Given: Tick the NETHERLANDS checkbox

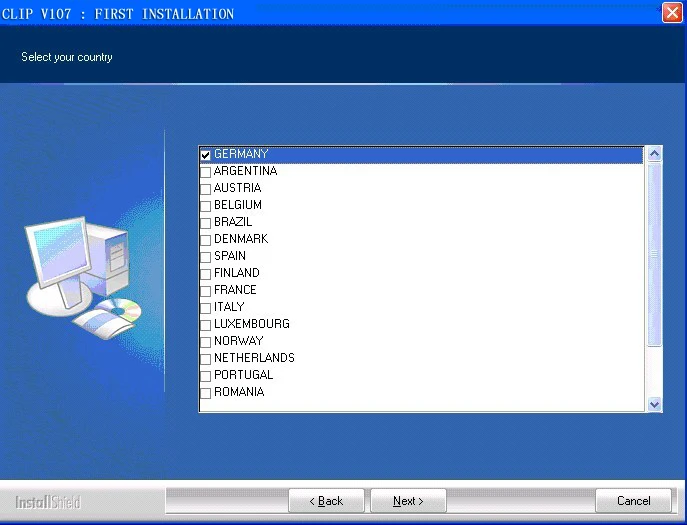Looking at the screenshot, I should pos(205,359).
